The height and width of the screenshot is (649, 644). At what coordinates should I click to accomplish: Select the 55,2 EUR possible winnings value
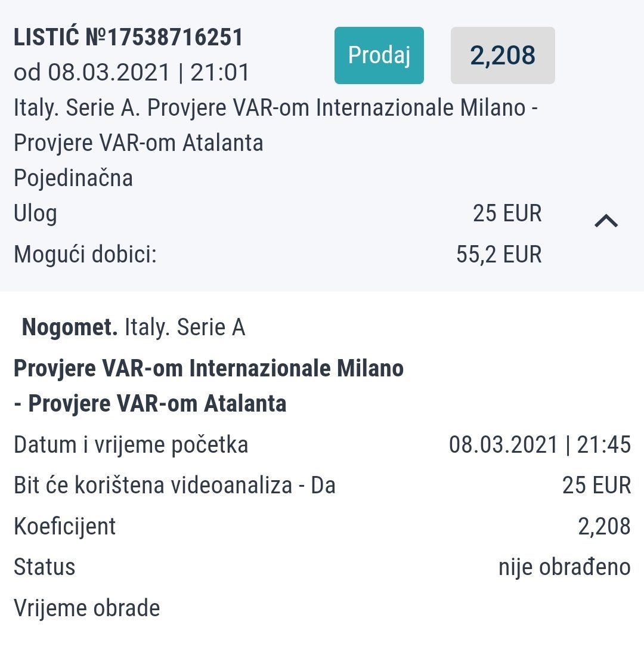tap(499, 254)
